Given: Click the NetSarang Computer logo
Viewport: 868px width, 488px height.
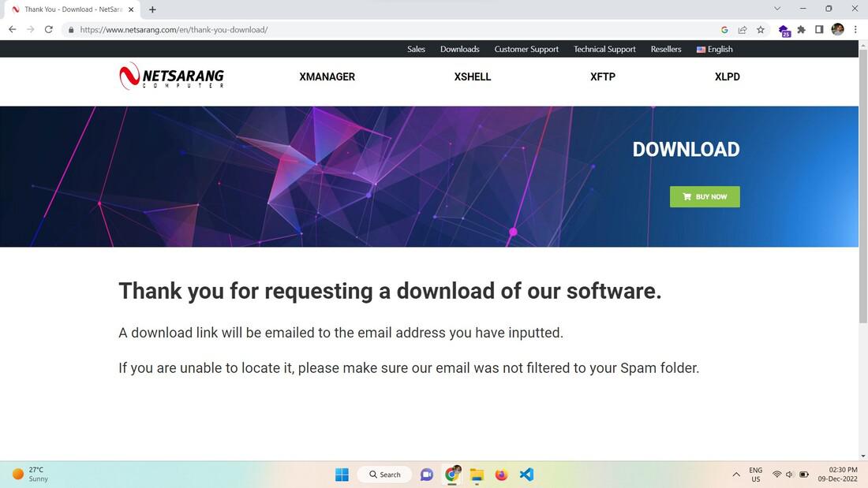Looking at the screenshot, I should pyautogui.click(x=171, y=76).
